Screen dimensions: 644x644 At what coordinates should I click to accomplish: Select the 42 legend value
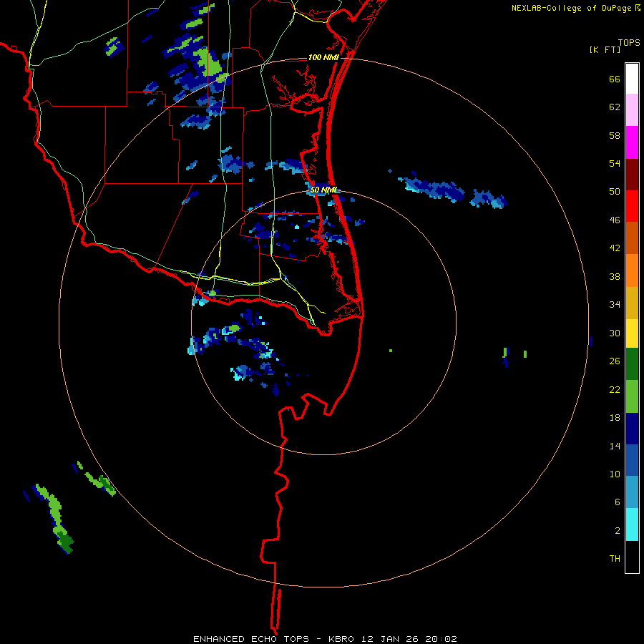point(615,248)
